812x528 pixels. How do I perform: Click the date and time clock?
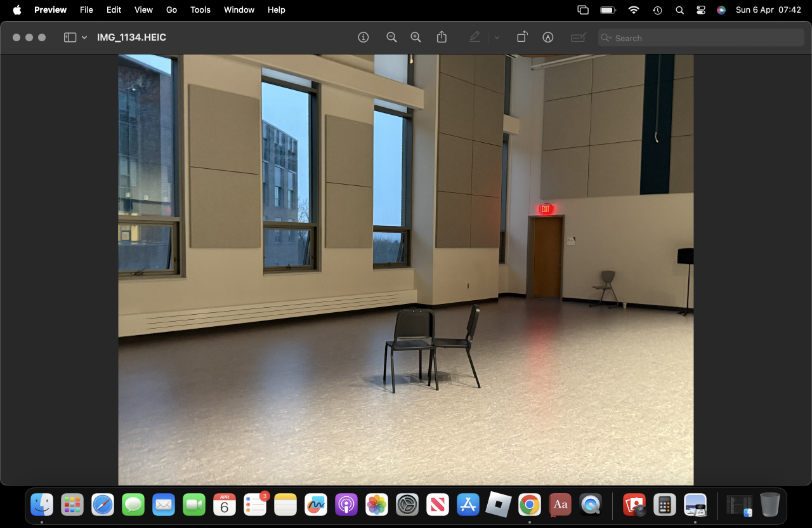coord(768,10)
